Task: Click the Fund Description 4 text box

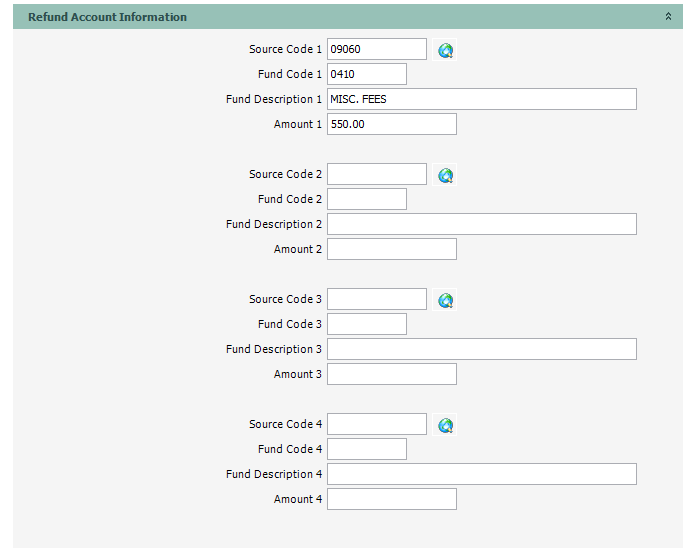Action: click(481, 474)
